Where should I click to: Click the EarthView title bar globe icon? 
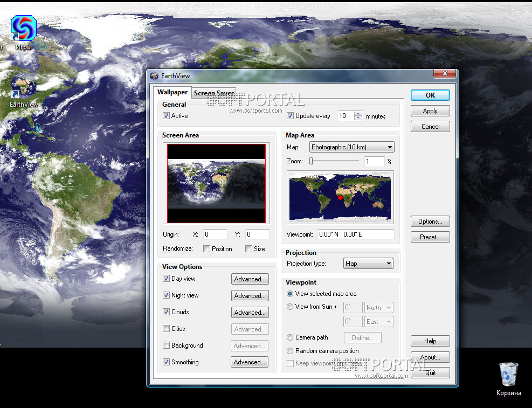154,75
